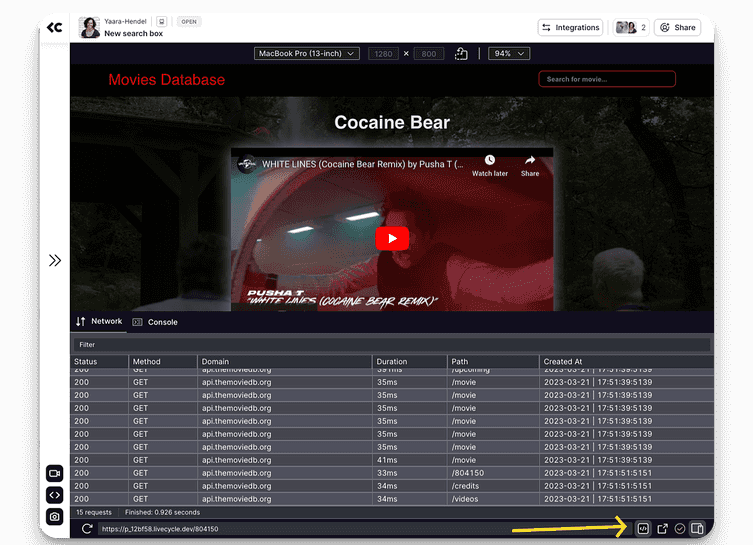Open the code view icon in left sidebar
Screen dimensions: 753x545
(55, 495)
